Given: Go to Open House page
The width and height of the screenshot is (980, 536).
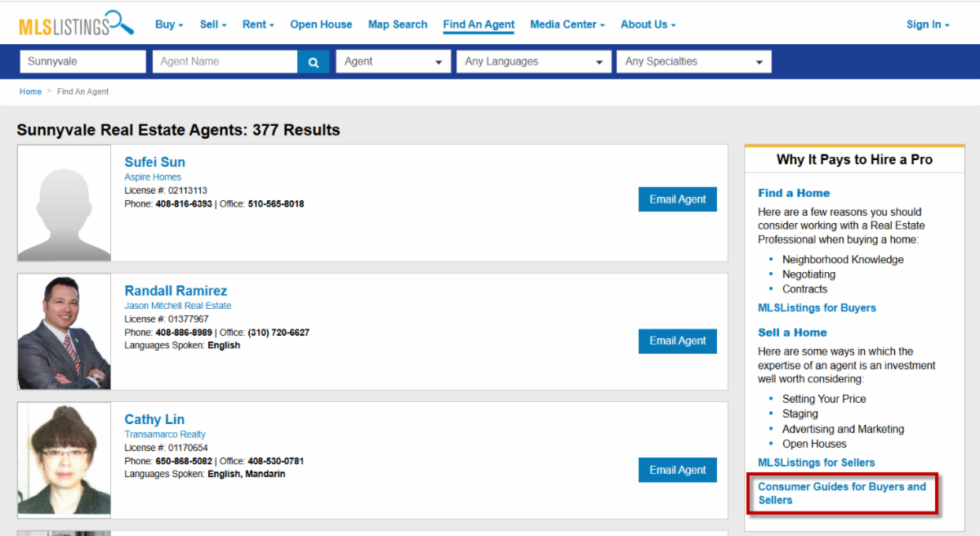Looking at the screenshot, I should 321,25.
